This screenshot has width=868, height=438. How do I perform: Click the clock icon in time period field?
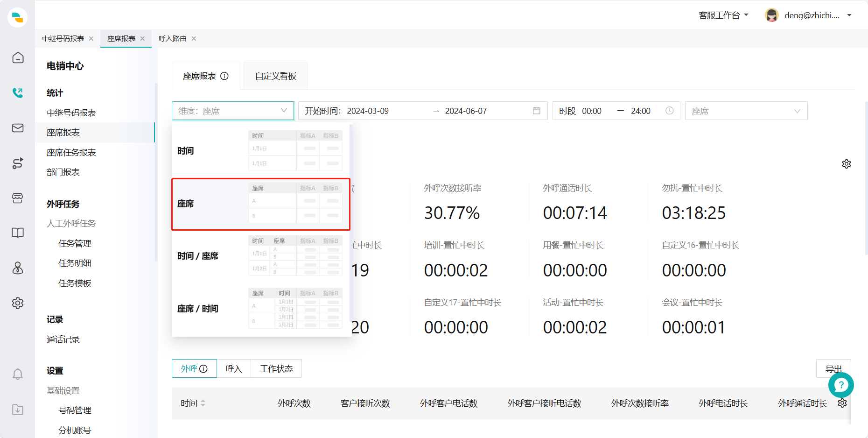click(x=669, y=111)
